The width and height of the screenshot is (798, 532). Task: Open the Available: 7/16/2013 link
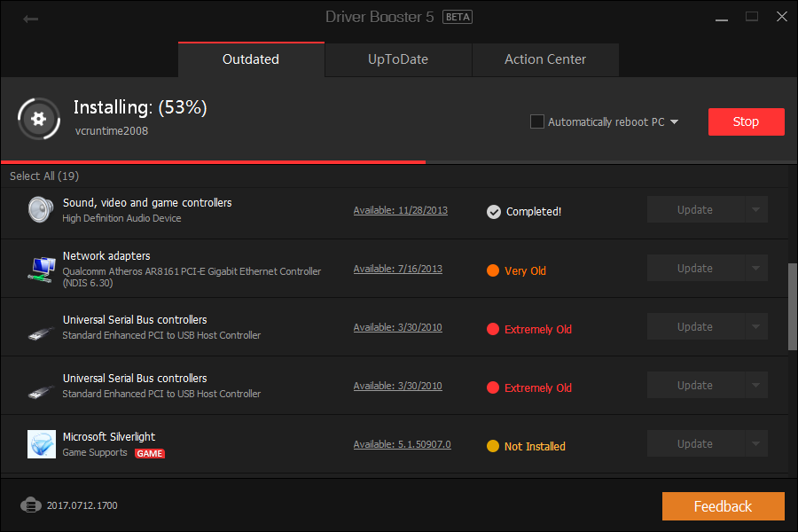point(397,269)
